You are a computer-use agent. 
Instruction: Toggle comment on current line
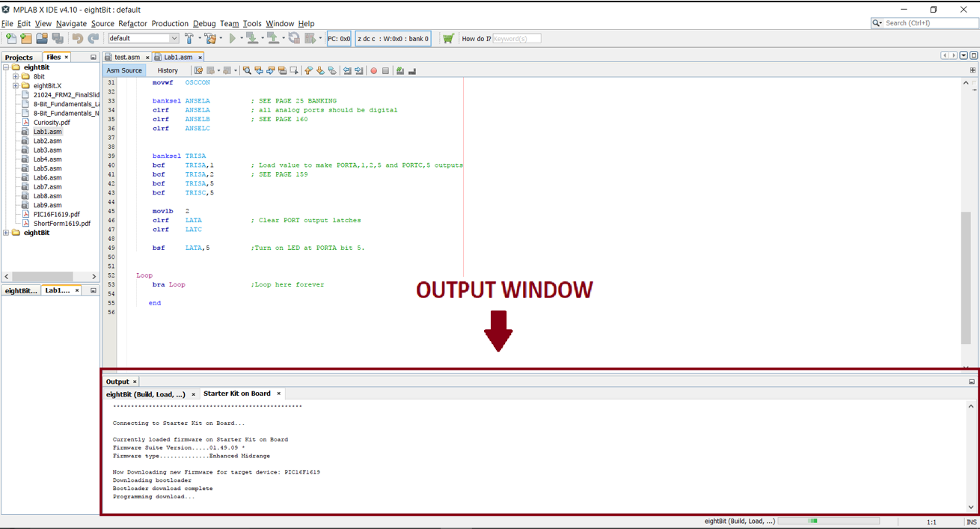click(x=399, y=70)
